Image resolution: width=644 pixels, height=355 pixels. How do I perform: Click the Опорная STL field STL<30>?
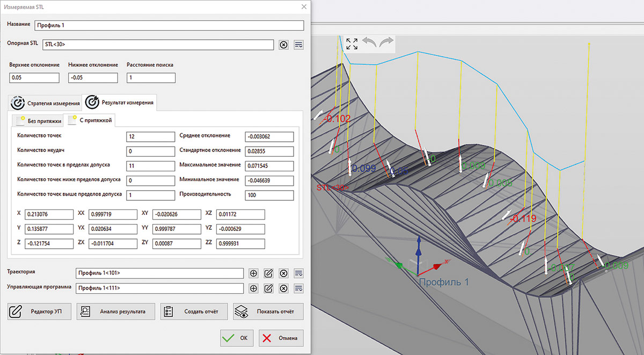pyautogui.click(x=158, y=45)
